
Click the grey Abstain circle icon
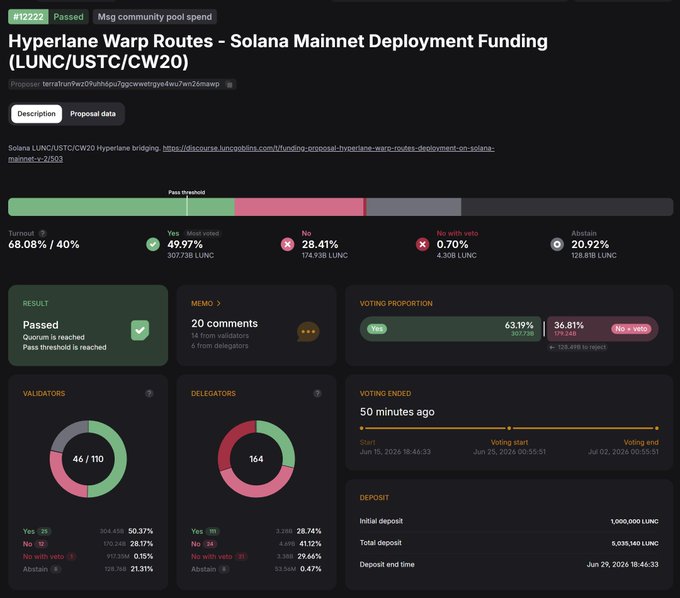tap(557, 244)
